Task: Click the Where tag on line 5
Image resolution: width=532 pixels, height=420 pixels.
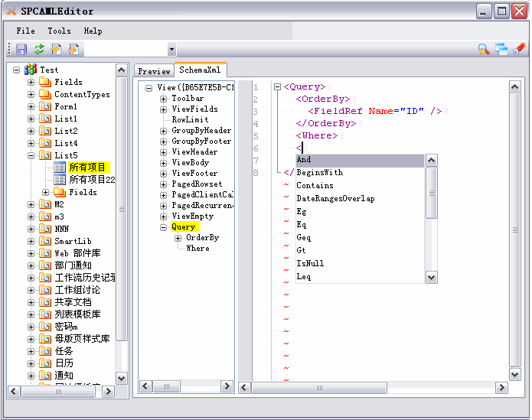Action: pos(317,135)
